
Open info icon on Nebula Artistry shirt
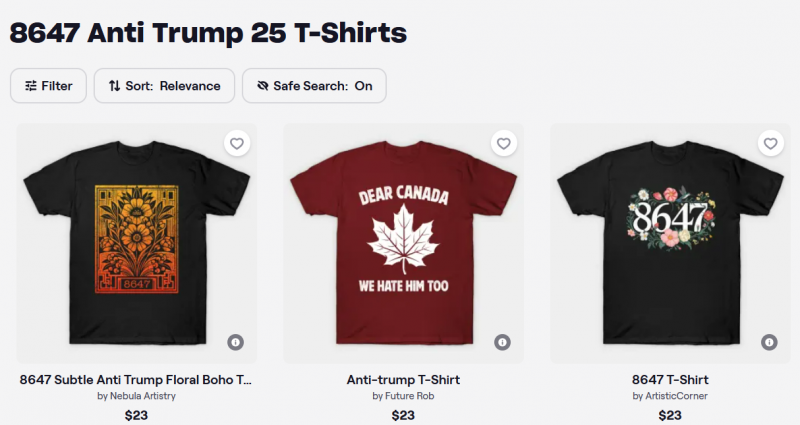coord(235,342)
